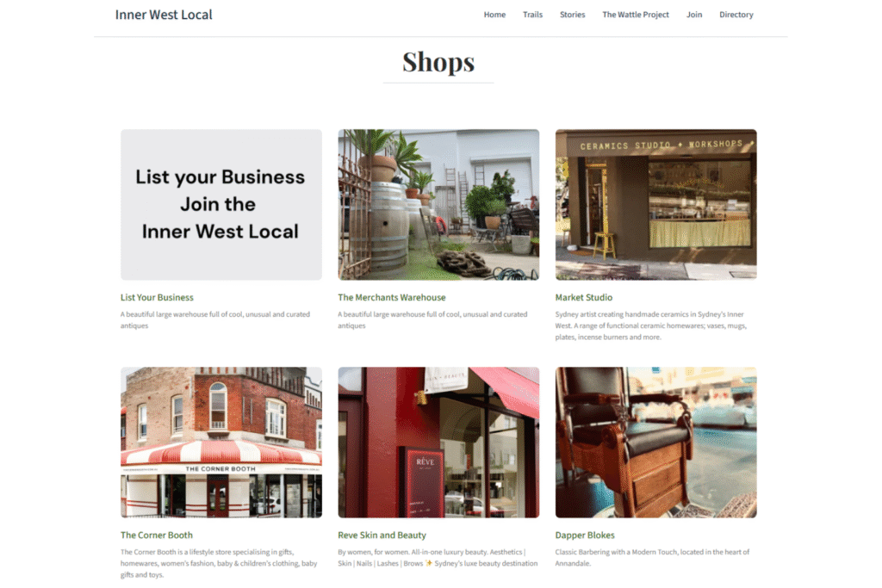
Task: Open the List Your Business title link
Action: point(157,297)
